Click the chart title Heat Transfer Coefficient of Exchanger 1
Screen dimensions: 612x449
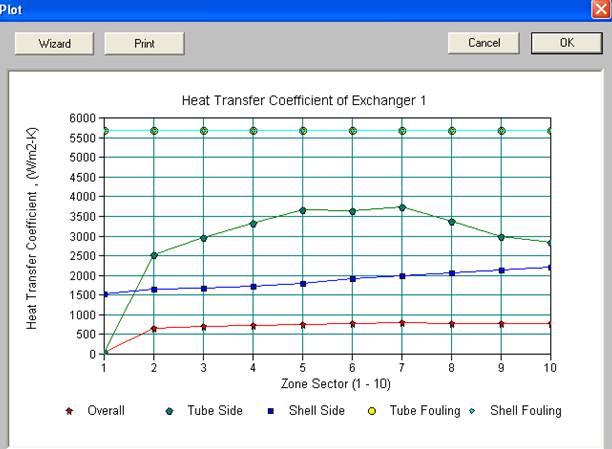coord(304,100)
